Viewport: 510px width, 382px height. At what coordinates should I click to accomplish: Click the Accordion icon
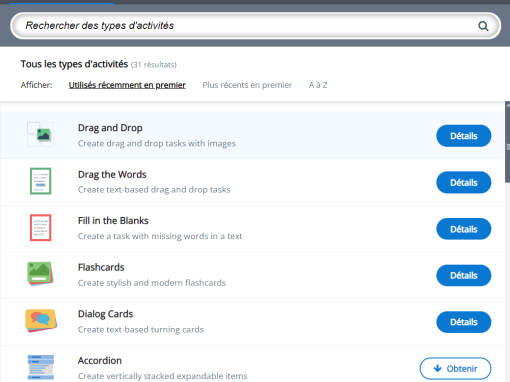click(x=41, y=367)
